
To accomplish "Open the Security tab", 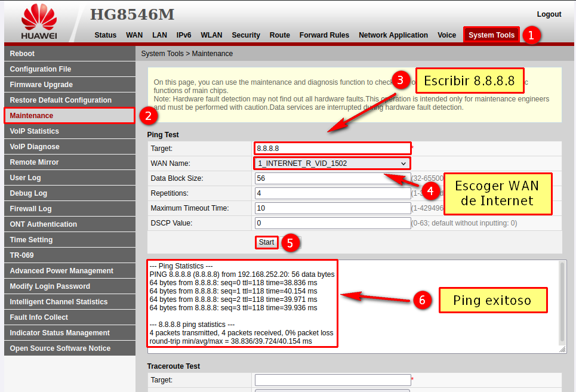I will [246, 35].
